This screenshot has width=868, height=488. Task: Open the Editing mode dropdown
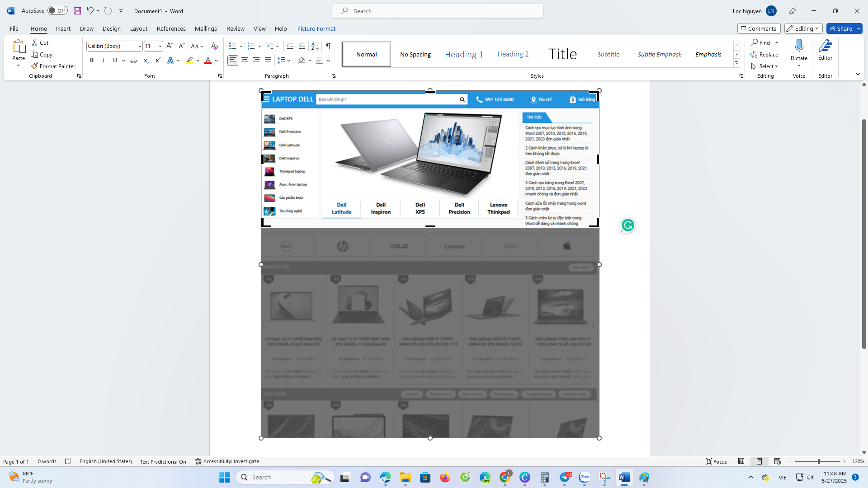(x=803, y=28)
